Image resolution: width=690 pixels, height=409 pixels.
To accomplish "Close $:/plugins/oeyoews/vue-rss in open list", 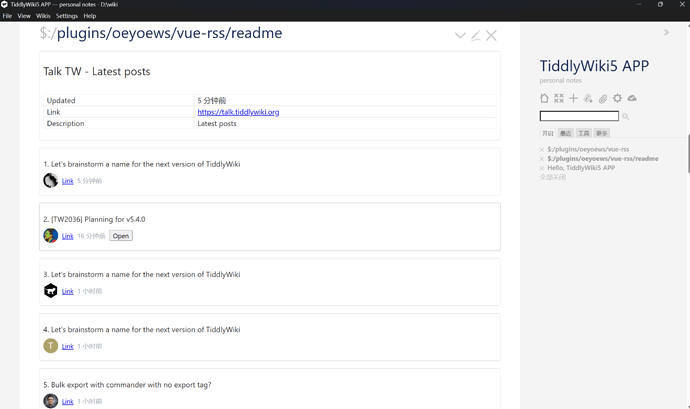I will [542, 150].
